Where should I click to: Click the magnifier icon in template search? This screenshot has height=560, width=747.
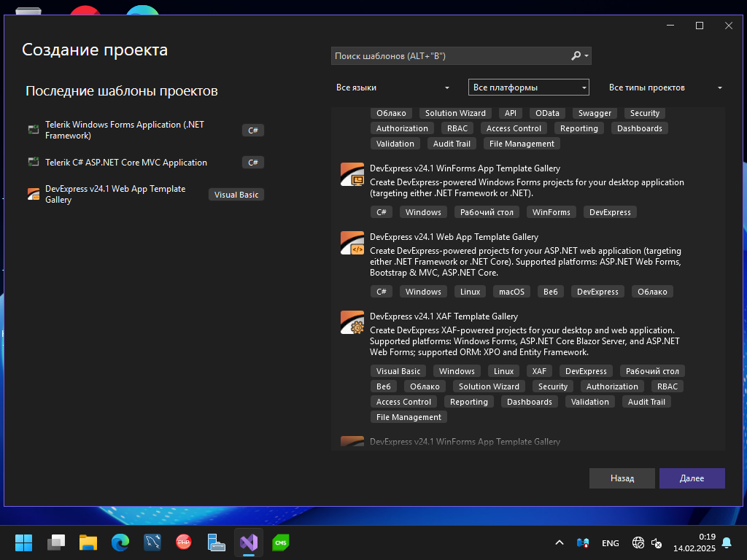pyautogui.click(x=576, y=55)
